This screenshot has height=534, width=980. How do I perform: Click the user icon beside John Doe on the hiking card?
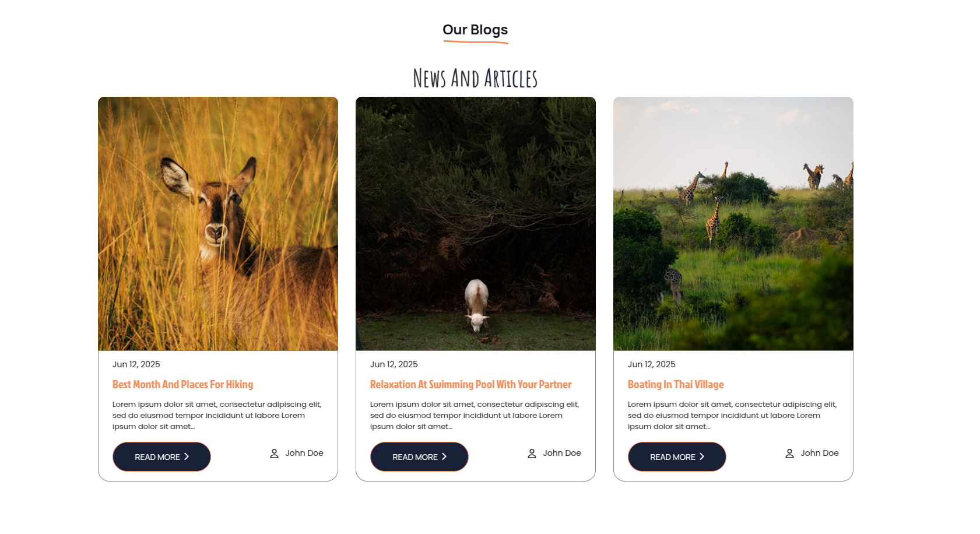[274, 454]
